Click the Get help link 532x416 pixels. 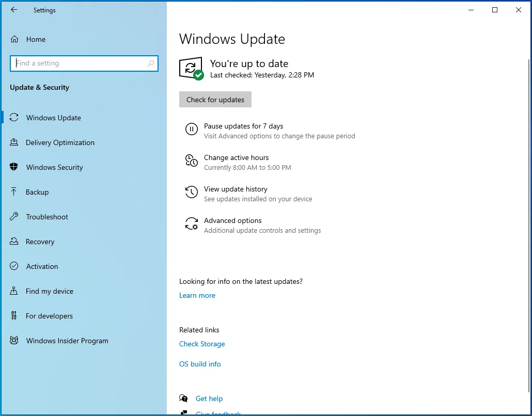pos(209,398)
